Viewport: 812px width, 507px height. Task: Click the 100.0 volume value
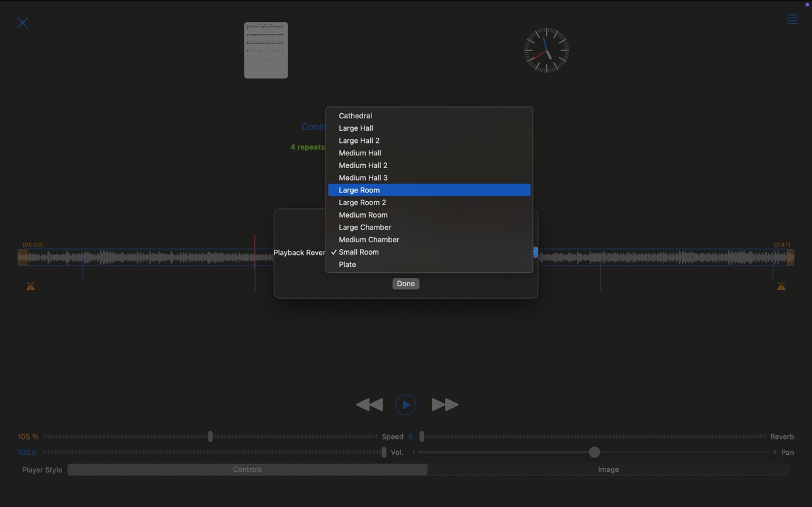pyautogui.click(x=27, y=452)
